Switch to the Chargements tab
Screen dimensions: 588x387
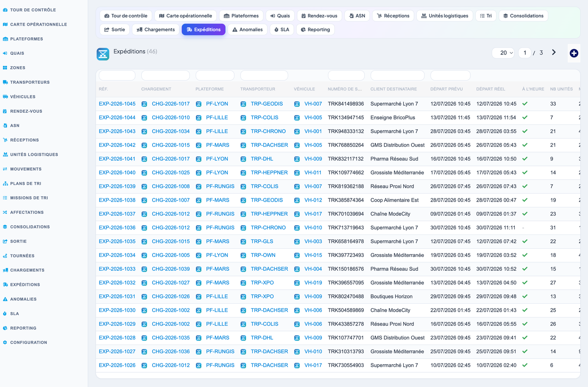156,30
